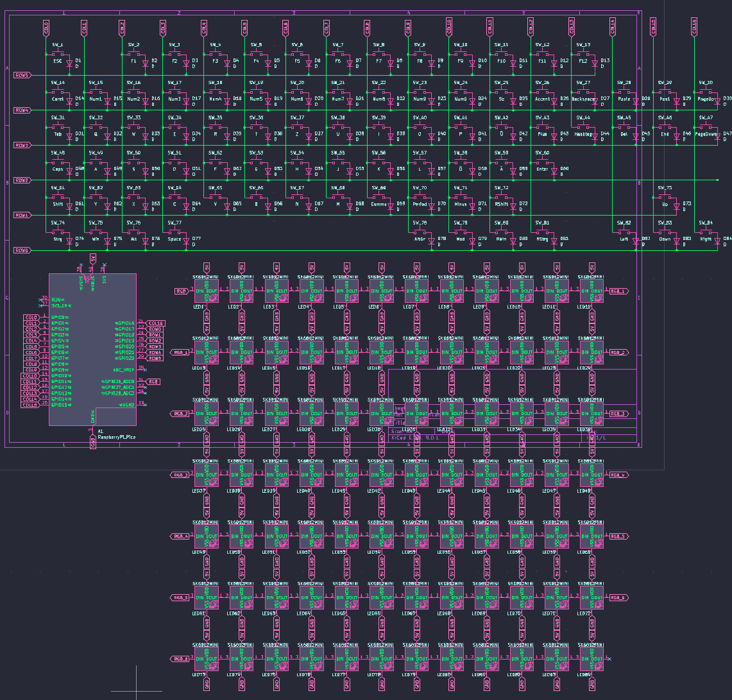This screenshot has height=700, width=732.
Task: Click the RaspberryPi_Pico value text
Action: 117,437
